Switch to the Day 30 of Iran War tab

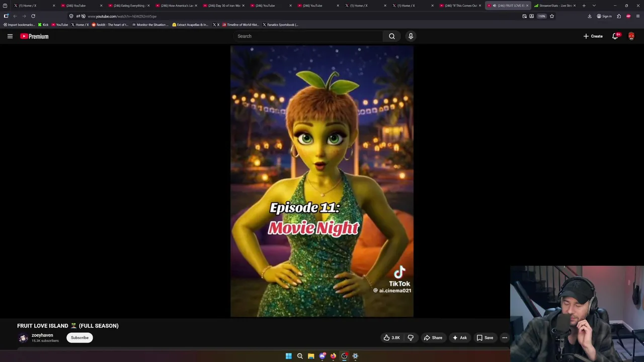(x=223, y=6)
